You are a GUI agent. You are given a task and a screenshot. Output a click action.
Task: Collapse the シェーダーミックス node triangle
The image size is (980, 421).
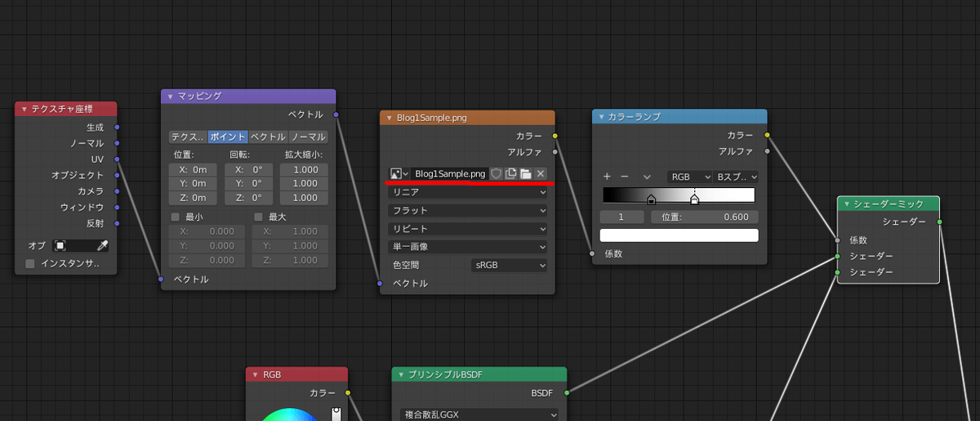point(847,204)
